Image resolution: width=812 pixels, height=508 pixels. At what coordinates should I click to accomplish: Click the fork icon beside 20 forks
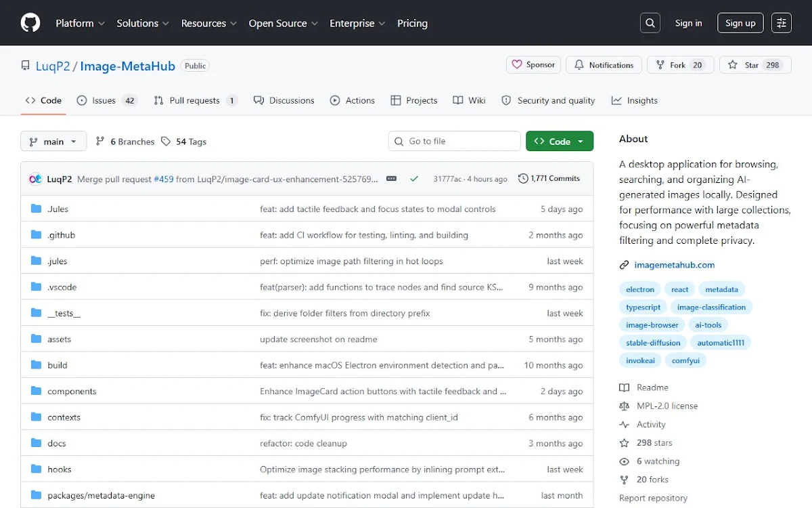coord(624,480)
